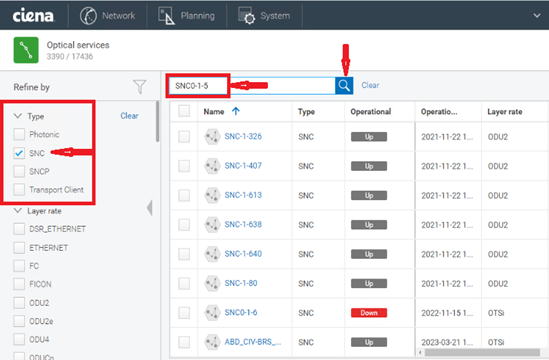Click the Planning ruler icon
Viewport: 549px width, 360px height.
(x=166, y=16)
